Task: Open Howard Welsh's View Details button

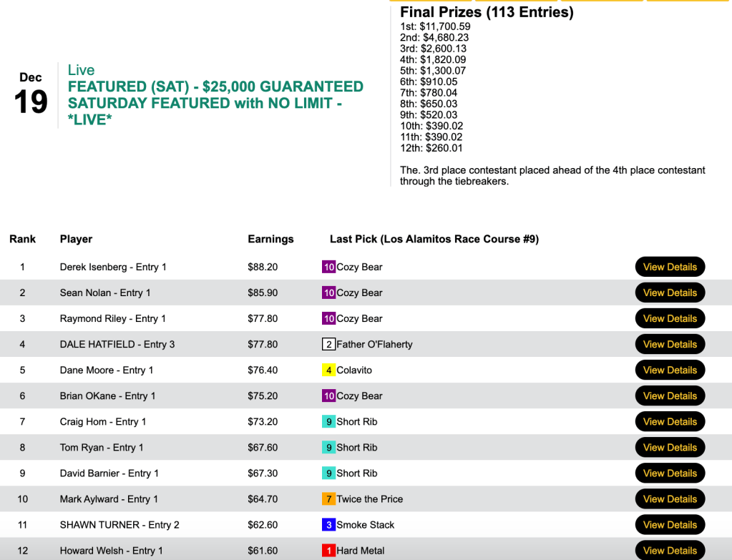Action: tap(670, 550)
